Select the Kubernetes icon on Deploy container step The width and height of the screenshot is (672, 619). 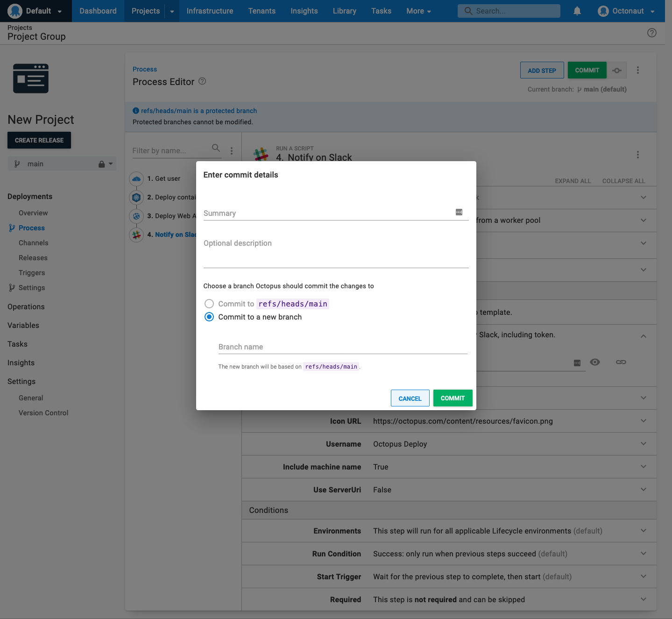pos(136,197)
